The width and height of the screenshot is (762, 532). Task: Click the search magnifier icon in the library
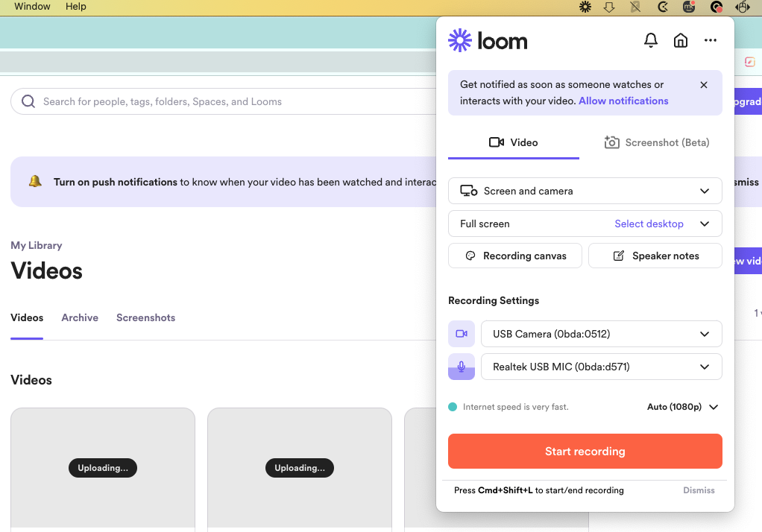pyautogui.click(x=28, y=101)
